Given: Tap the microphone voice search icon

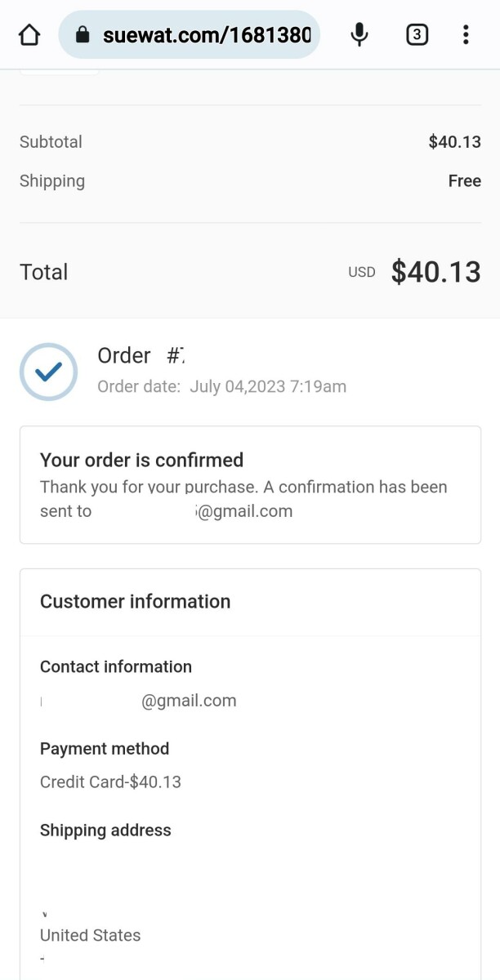Looking at the screenshot, I should 359,34.
